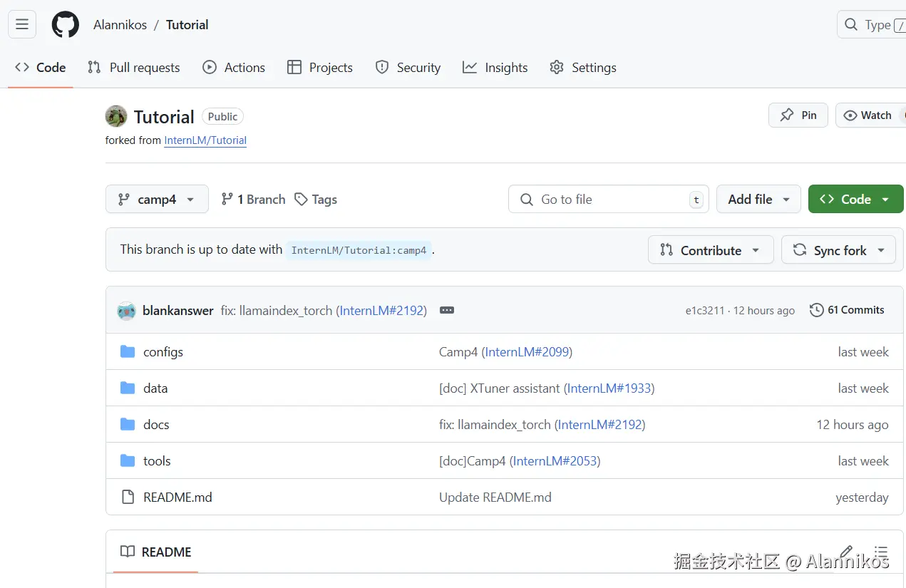Open the configs folder

click(x=163, y=352)
